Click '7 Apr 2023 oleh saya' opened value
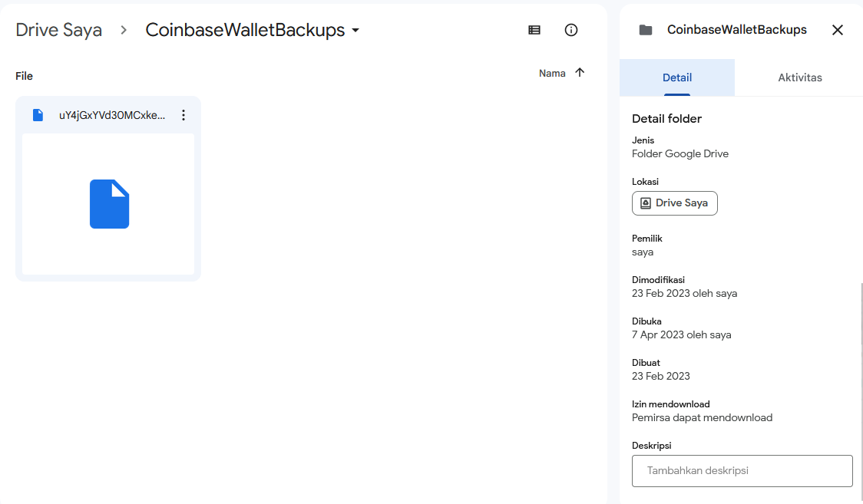This screenshot has height=504, width=863. click(x=681, y=334)
